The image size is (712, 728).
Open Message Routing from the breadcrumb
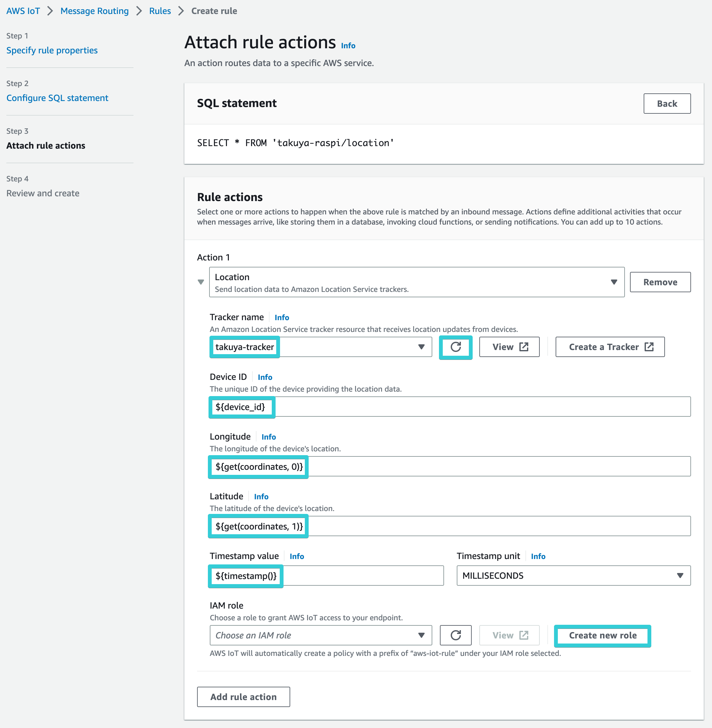coord(94,11)
